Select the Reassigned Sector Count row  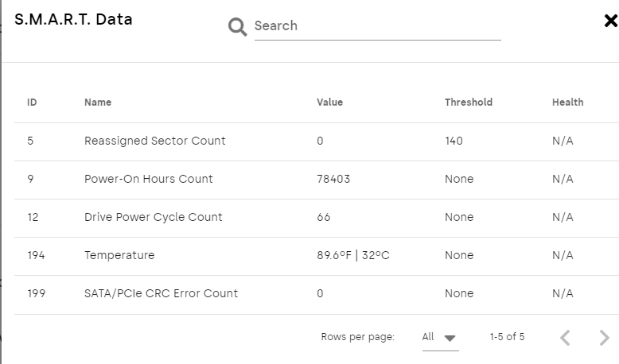tap(155, 141)
